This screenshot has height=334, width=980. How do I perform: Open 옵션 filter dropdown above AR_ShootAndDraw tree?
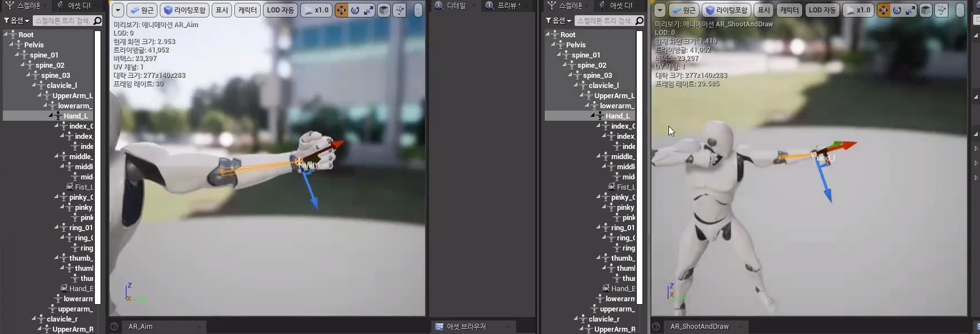[x=558, y=21]
